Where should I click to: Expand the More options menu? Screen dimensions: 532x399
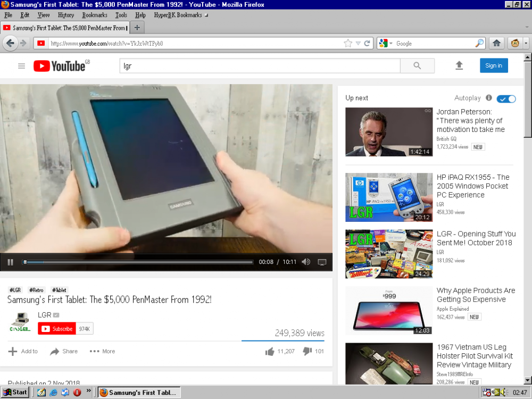102,351
